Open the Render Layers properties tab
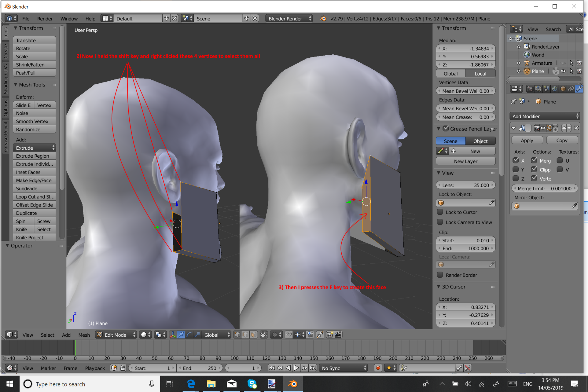 538,89
